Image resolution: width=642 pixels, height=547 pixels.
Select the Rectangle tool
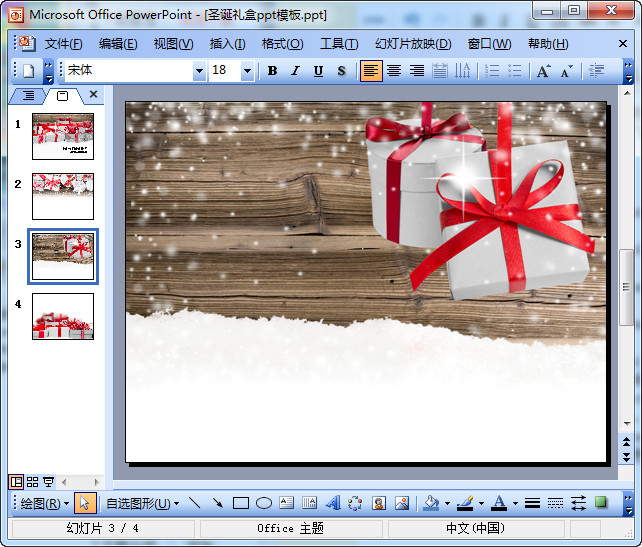[240, 503]
